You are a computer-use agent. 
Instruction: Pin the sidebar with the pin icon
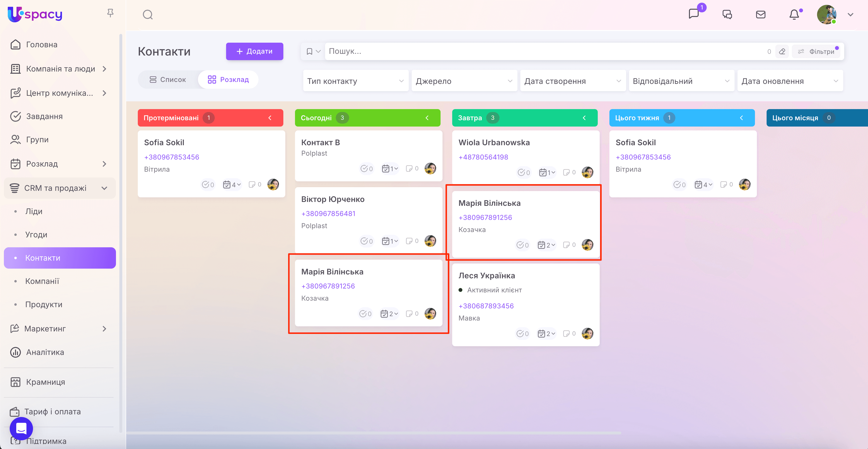click(x=110, y=13)
